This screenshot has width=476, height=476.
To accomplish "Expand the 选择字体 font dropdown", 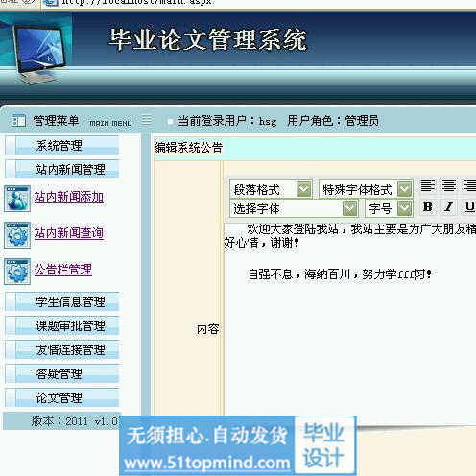I will point(294,208).
